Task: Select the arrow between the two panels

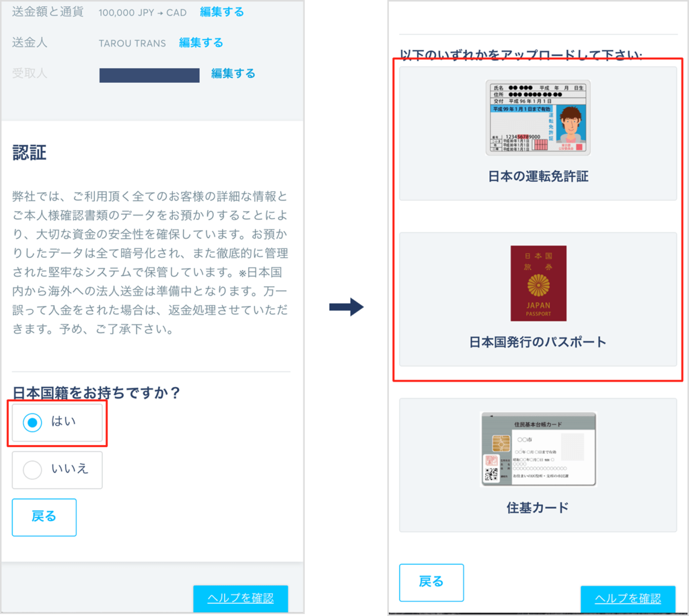Action: tap(345, 307)
